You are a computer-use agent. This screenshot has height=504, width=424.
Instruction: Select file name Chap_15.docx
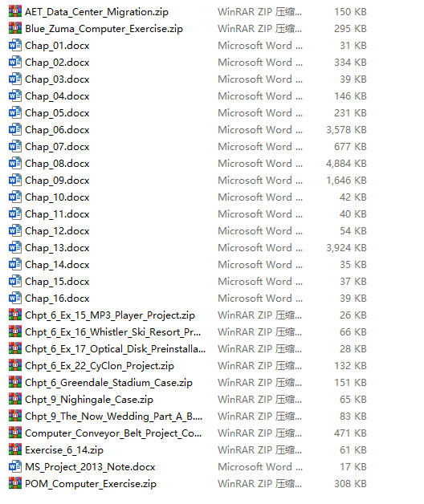(57, 281)
